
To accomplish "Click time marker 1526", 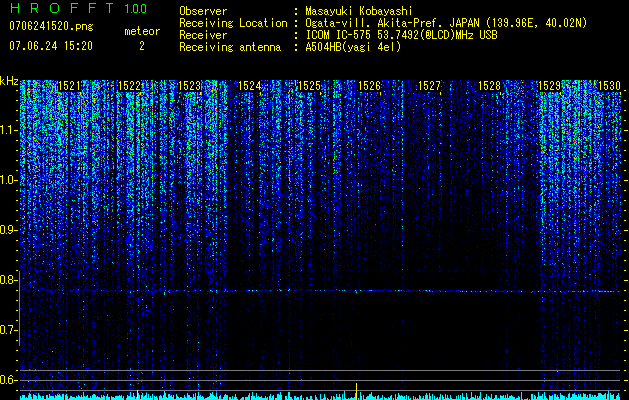I will pos(369,85).
